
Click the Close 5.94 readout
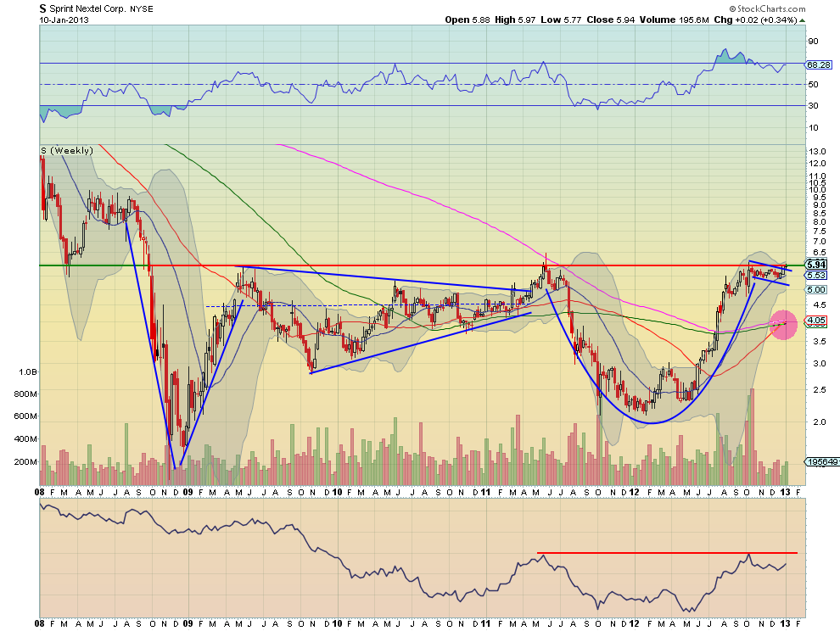(610, 20)
